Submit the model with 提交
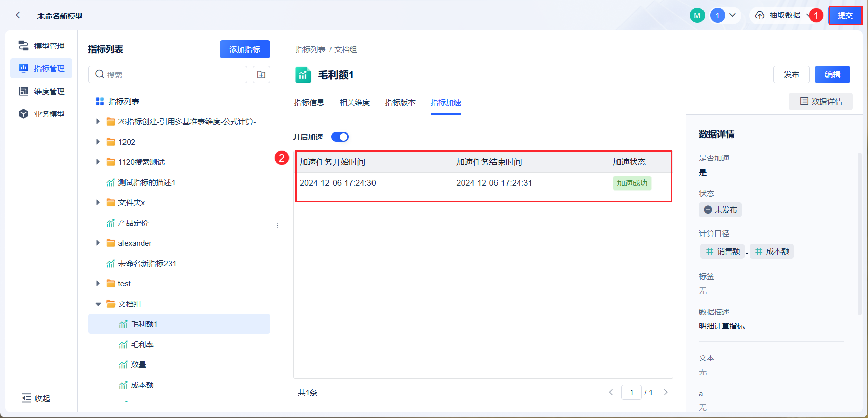868x418 pixels. 845,15
